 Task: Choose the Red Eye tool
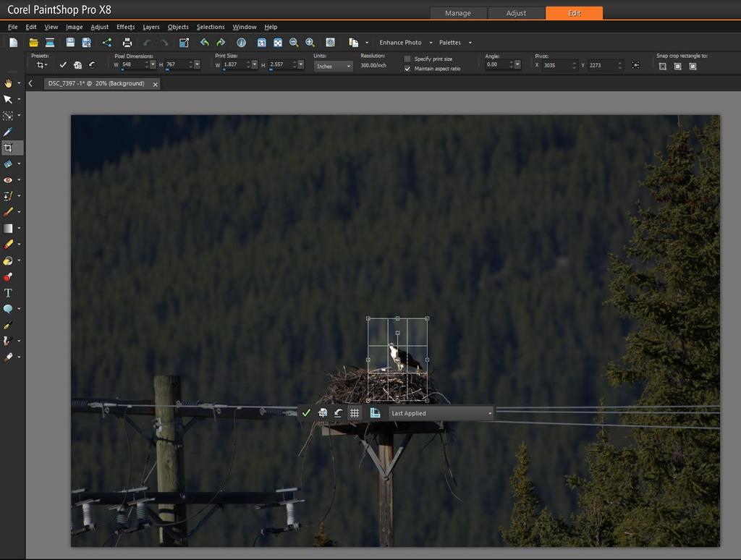pos(8,179)
